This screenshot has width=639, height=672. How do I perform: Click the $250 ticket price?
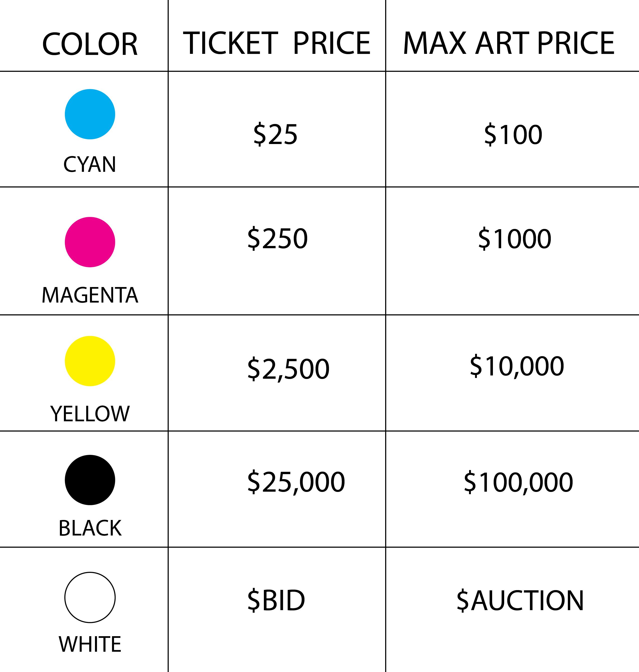click(x=278, y=239)
